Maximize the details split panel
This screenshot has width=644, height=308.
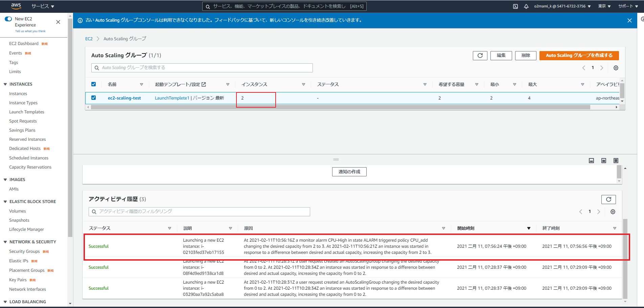point(616,161)
